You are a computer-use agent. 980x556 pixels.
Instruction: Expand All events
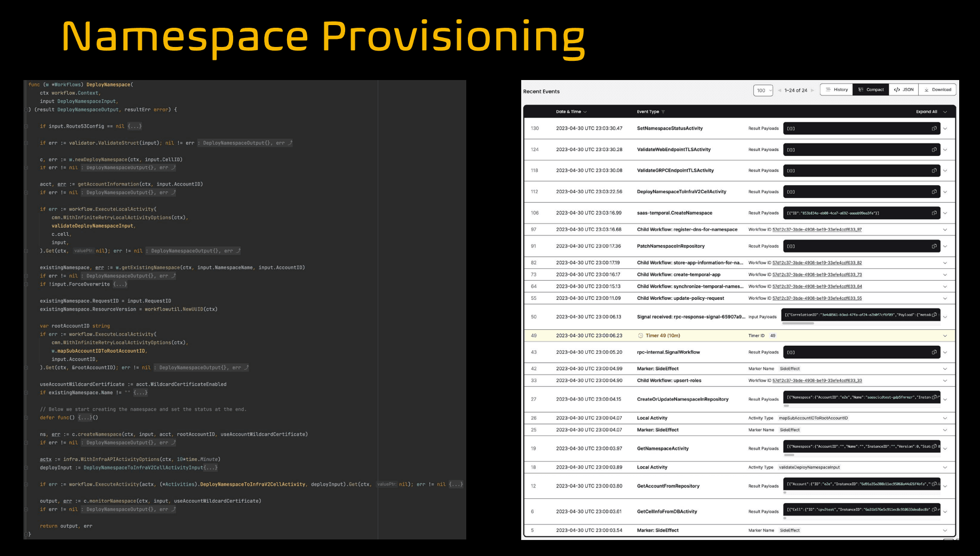(x=931, y=112)
